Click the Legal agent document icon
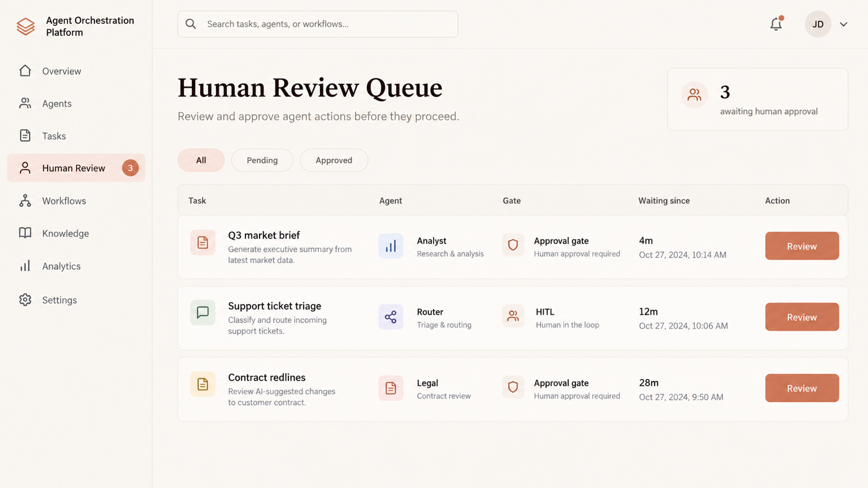Screen dimensions: 868x488 click(391, 388)
